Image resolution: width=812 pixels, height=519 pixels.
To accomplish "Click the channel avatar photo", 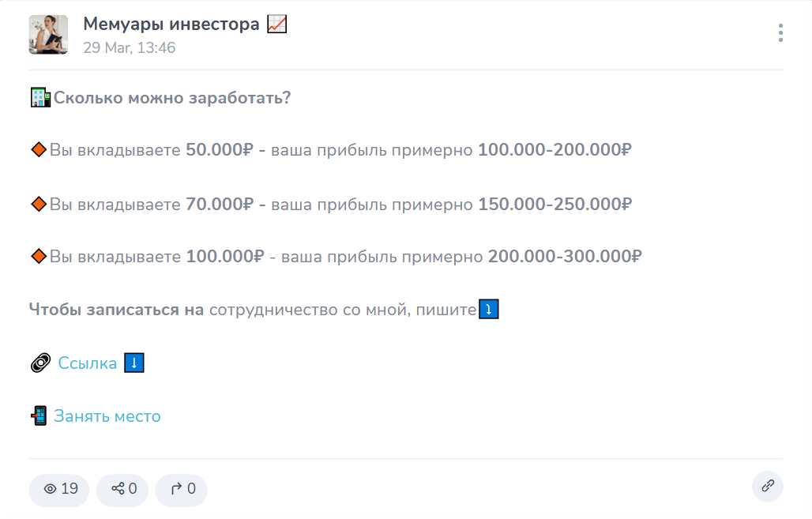I will coord(48,34).
